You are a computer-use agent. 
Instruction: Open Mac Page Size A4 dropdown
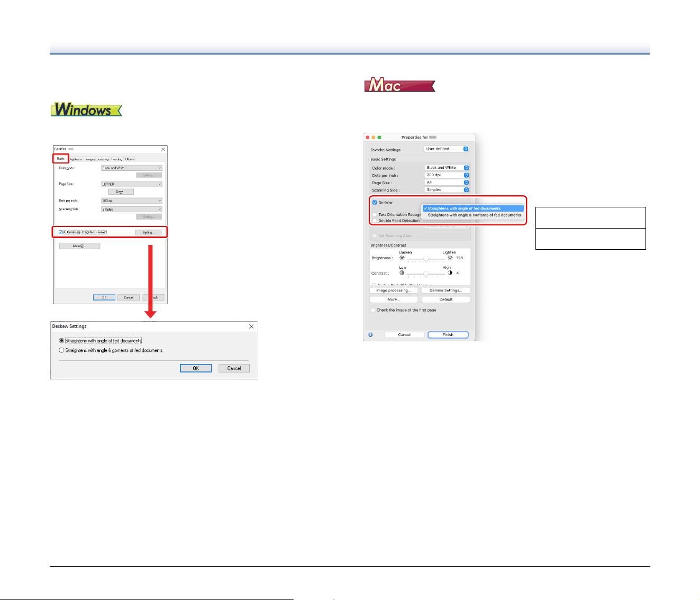tap(447, 183)
